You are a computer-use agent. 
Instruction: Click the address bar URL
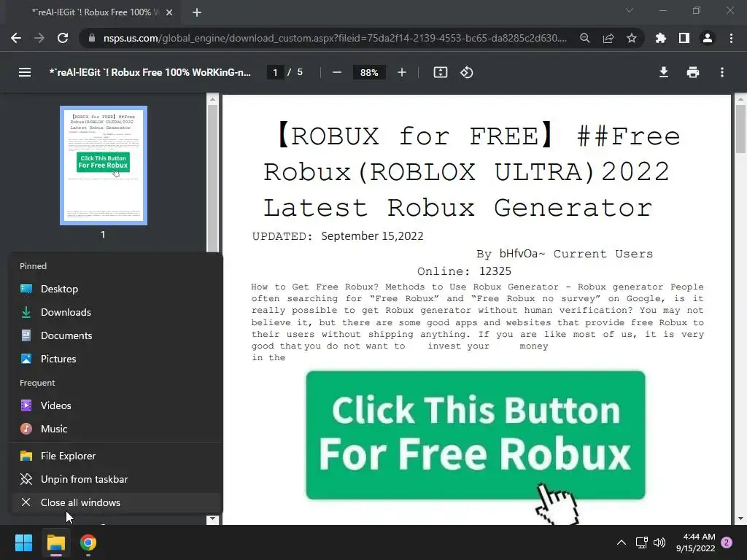(335, 38)
